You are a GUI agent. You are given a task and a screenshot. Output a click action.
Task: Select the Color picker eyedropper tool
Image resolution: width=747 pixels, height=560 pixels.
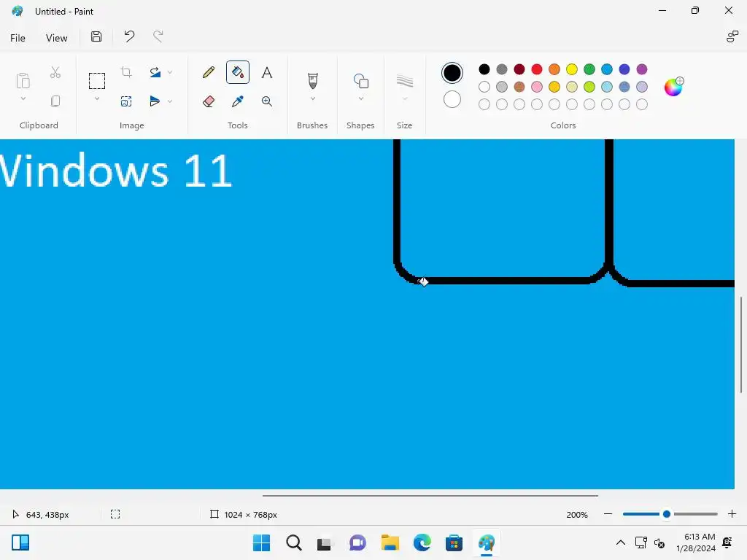pos(238,101)
